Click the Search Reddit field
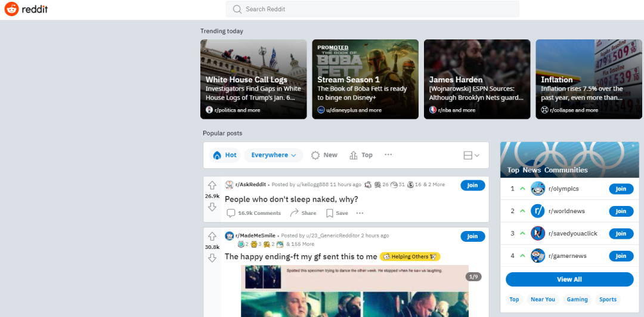 click(x=373, y=9)
